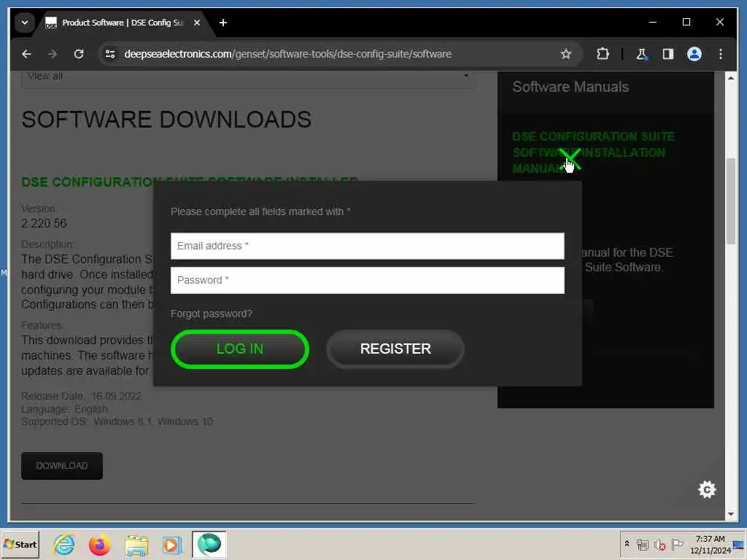Open the Action Center flag icon
This screenshot has width=747, height=560.
677,544
